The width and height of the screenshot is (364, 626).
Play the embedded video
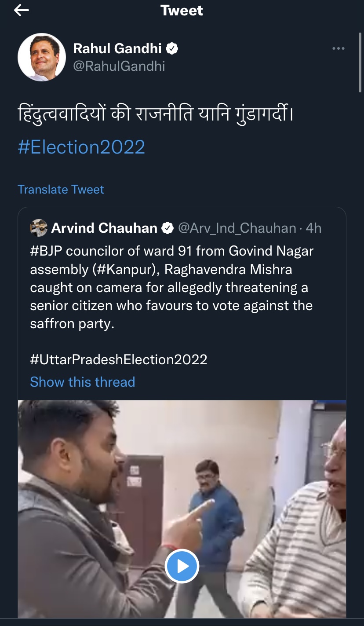click(x=182, y=566)
